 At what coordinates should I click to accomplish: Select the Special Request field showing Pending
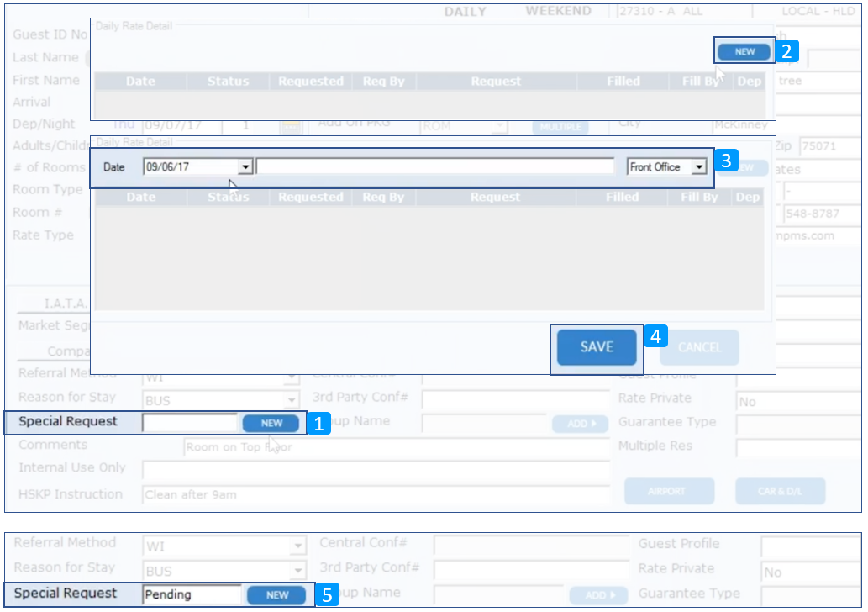click(192, 595)
